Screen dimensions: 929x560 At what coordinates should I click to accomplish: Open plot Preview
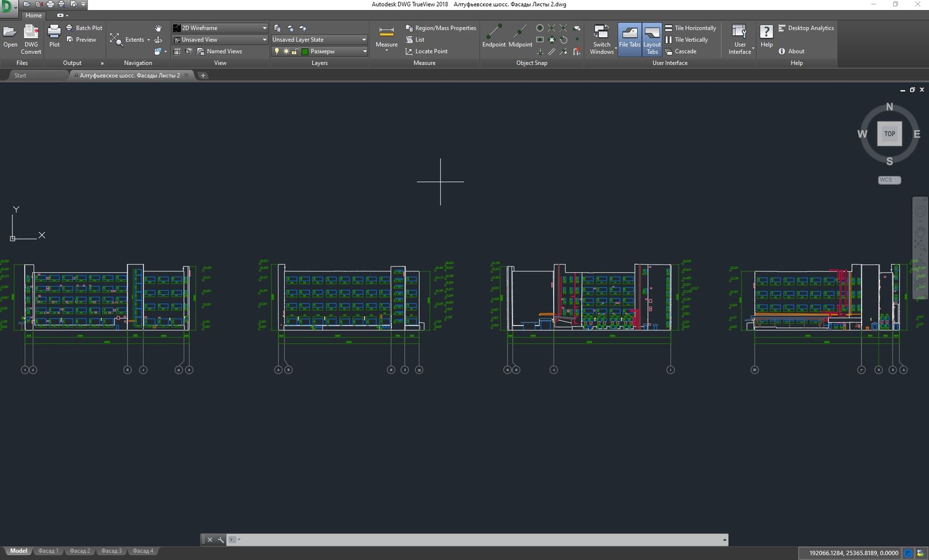point(81,40)
